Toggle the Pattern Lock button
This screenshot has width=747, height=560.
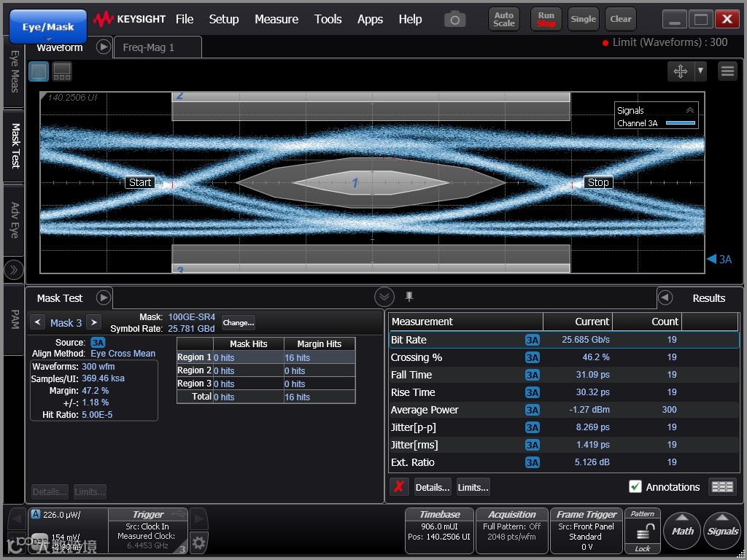click(x=642, y=532)
